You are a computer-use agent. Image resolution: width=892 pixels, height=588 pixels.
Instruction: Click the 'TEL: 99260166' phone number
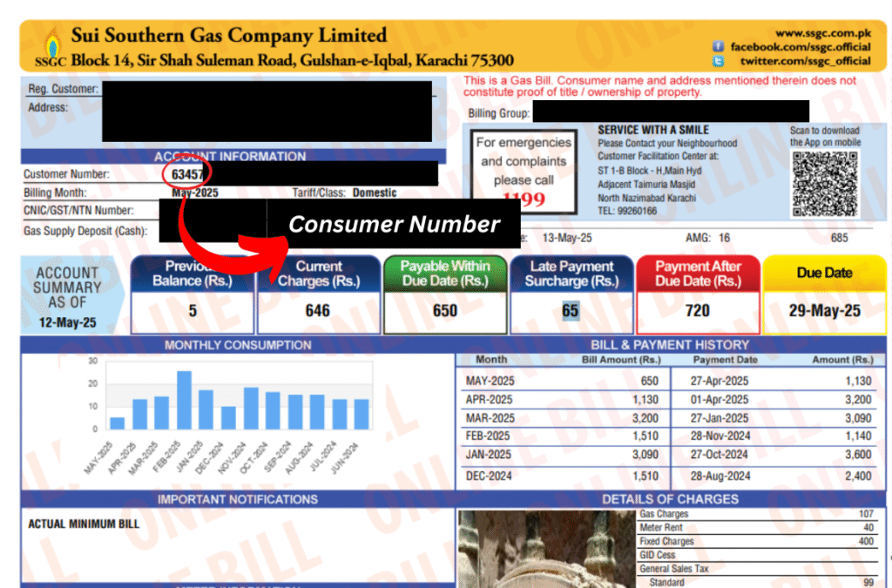[x=627, y=211]
